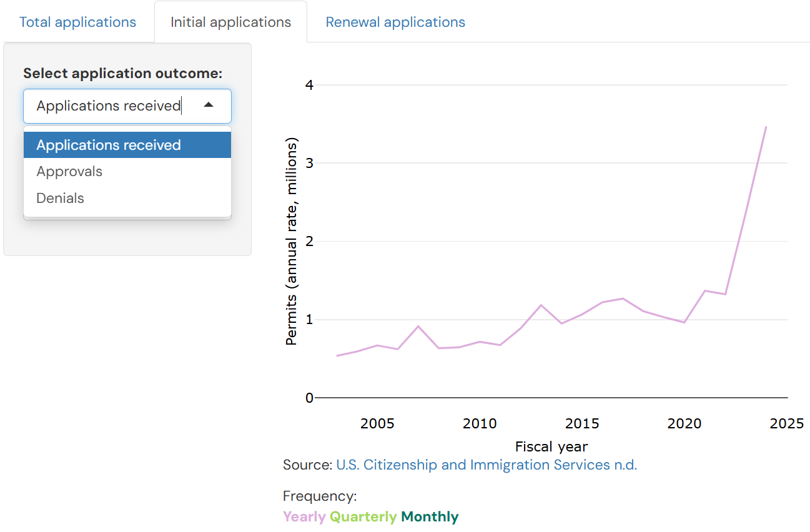Viewport: 810px width, 532px height.
Task: Click the Permits y-axis title
Action: 291,241
